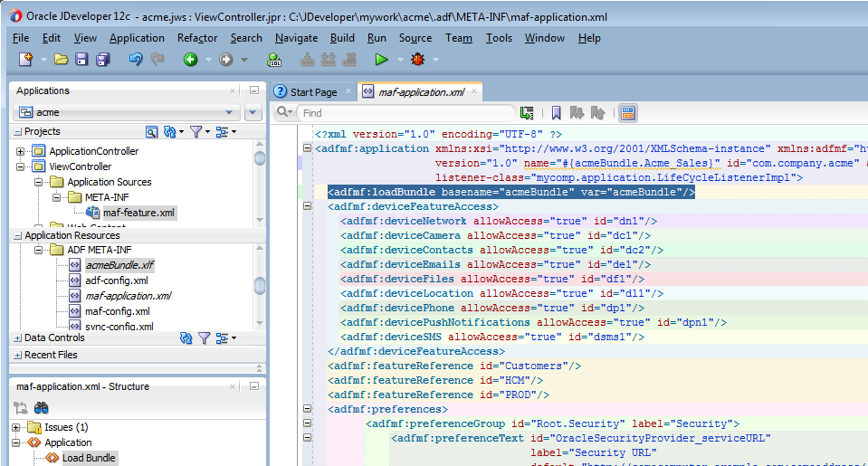Refresh the Projects panel

pos(169,132)
